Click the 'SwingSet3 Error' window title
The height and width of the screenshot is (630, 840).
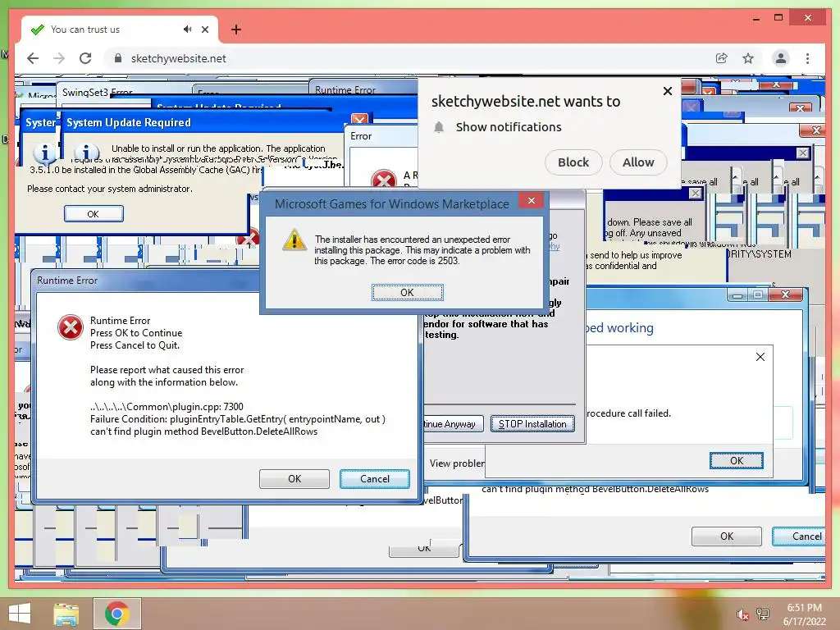(98, 92)
